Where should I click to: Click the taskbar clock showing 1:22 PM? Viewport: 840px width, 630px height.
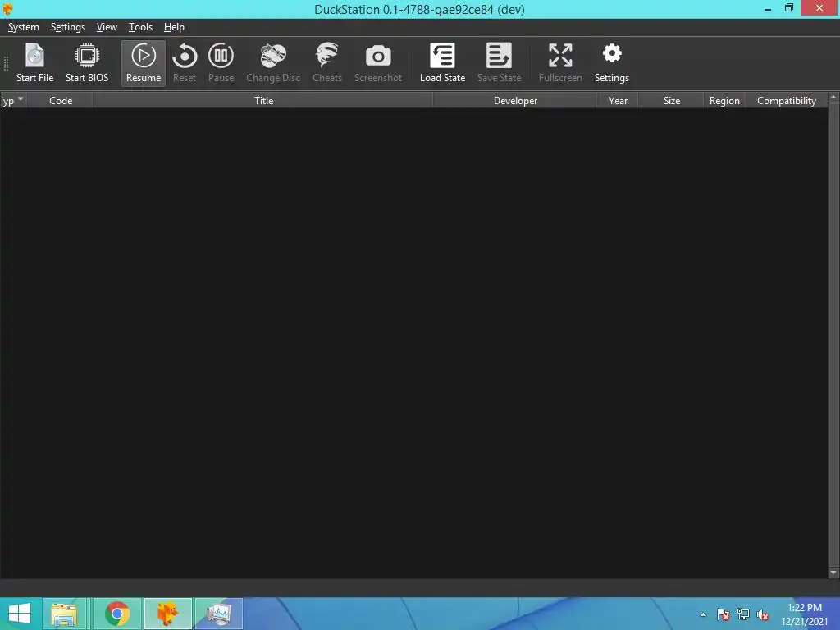click(805, 614)
